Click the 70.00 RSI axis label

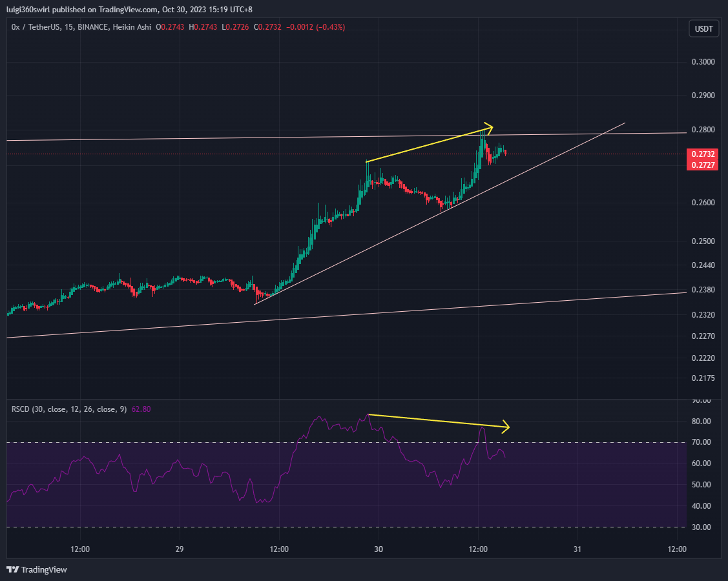click(x=701, y=442)
